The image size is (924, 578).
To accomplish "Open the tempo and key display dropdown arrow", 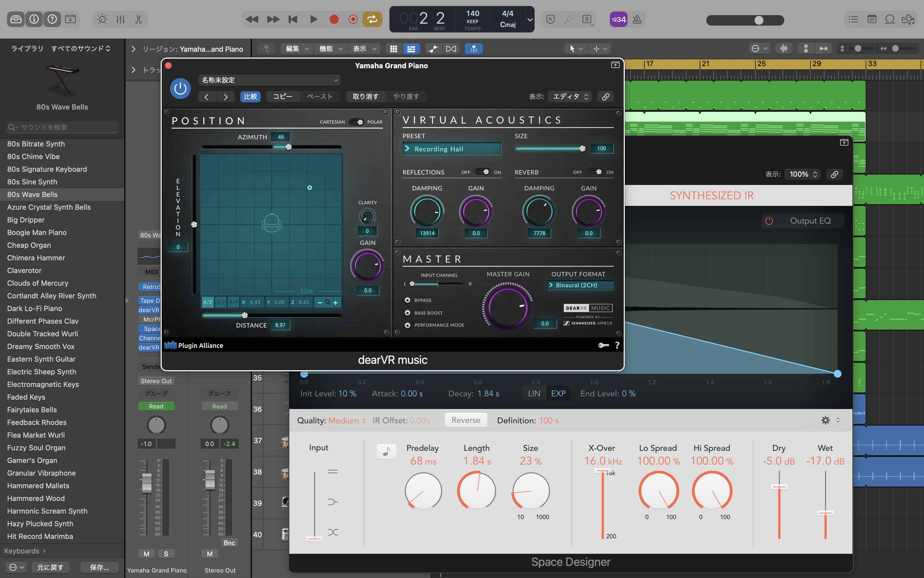I will pos(530,20).
